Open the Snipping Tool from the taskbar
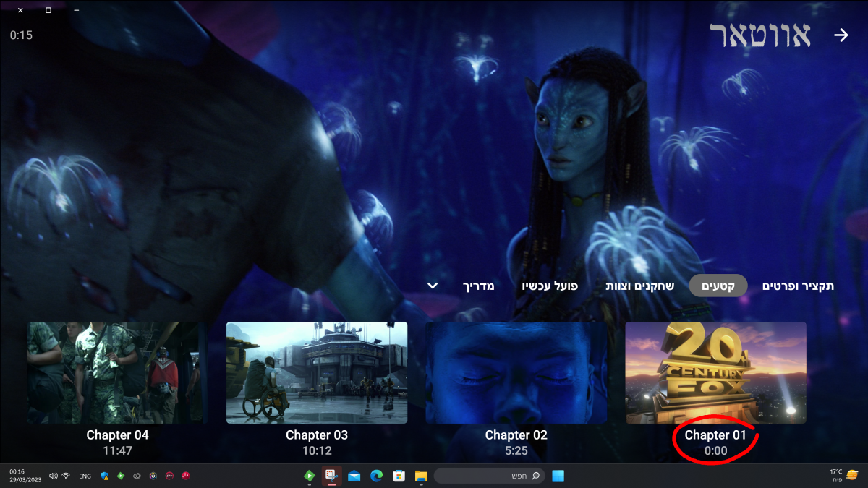Viewport: 868px width, 488px height. [331, 476]
